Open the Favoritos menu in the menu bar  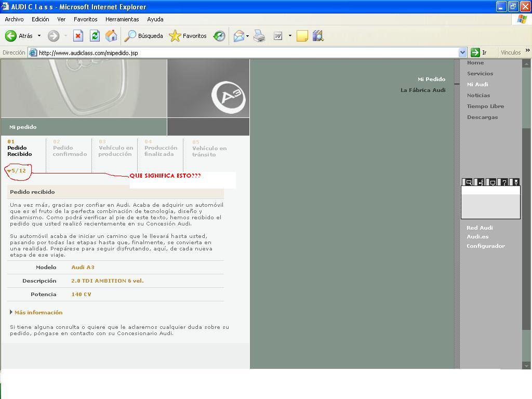coord(86,19)
